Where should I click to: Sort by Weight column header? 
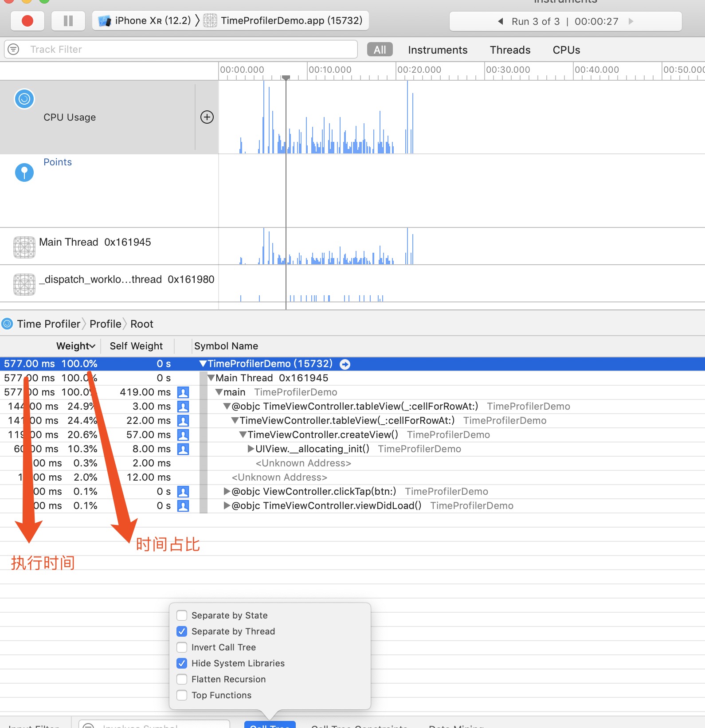[76, 346]
